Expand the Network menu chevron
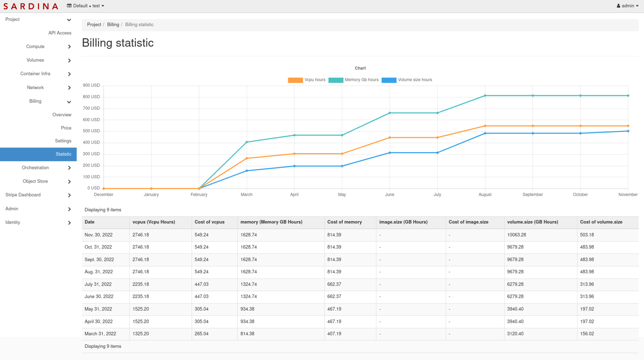 point(69,88)
